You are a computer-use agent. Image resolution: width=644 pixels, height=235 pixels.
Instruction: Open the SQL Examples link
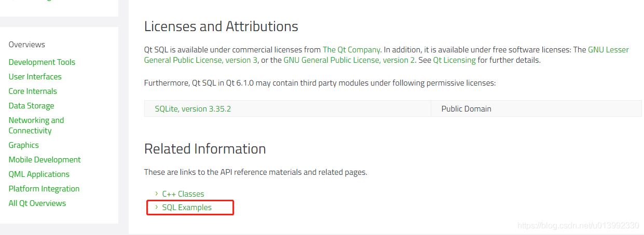click(x=187, y=208)
